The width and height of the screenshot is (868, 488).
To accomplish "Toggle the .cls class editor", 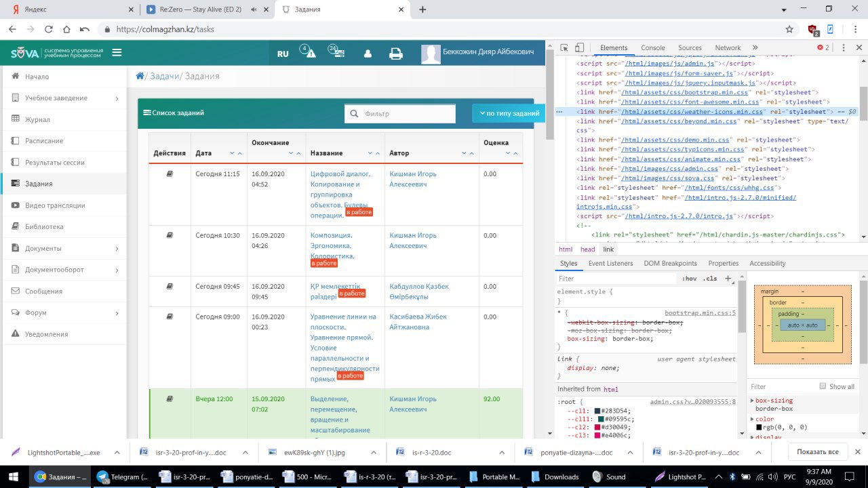I will (x=710, y=279).
